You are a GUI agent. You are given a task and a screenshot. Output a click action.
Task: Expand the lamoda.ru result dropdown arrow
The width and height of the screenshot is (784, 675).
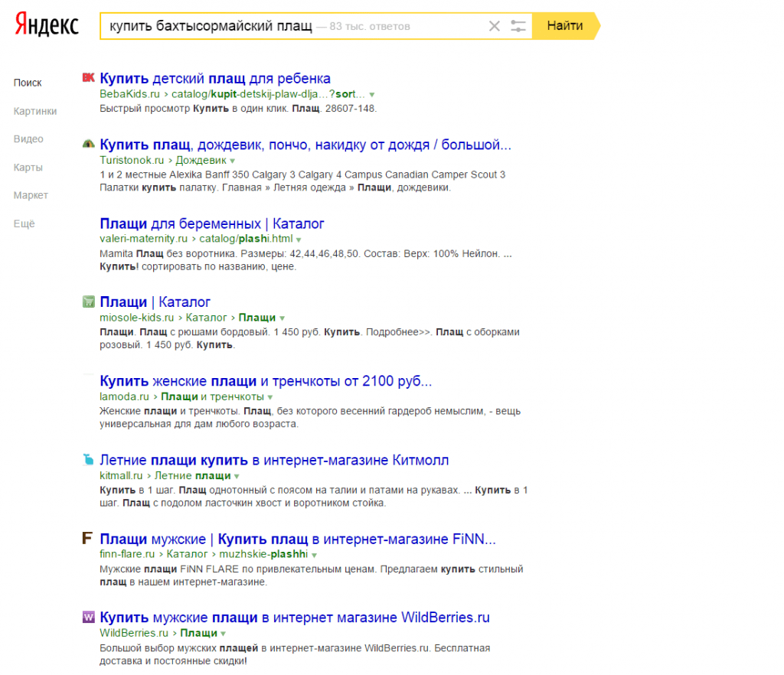pos(270,398)
